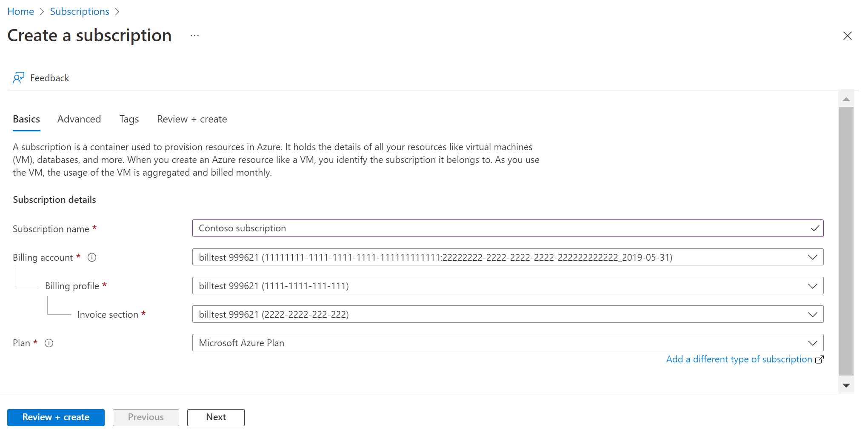Open the Add a different type of subscription link
This screenshot has width=868, height=430.
(x=739, y=359)
